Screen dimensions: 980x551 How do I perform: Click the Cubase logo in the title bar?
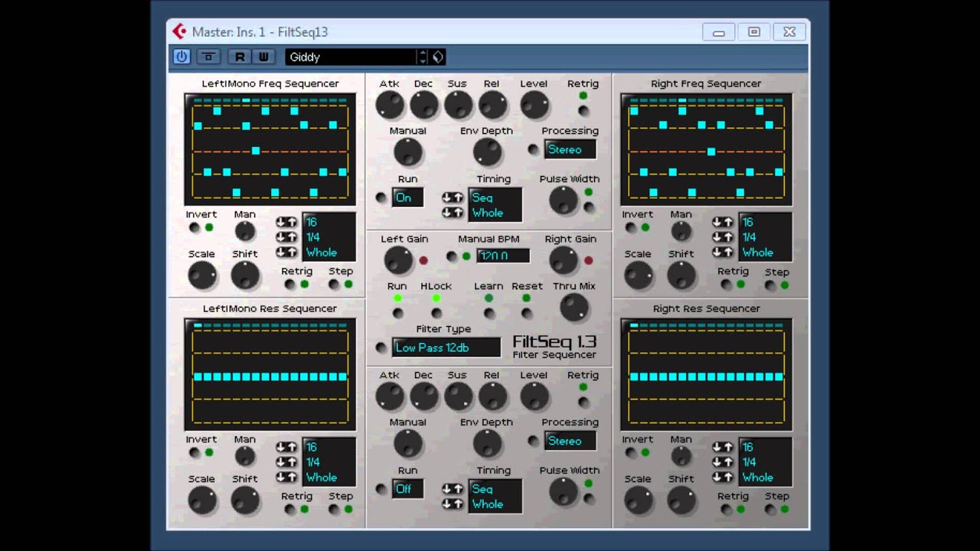[179, 31]
